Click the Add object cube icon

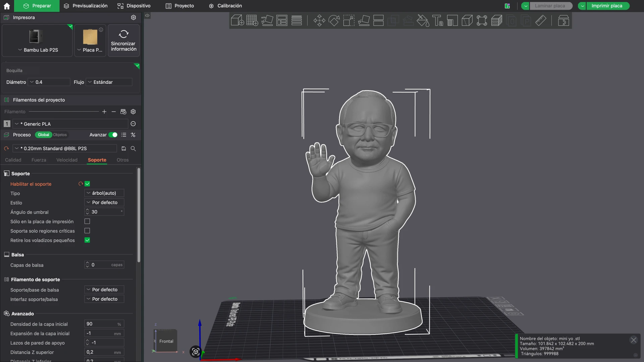[237, 20]
